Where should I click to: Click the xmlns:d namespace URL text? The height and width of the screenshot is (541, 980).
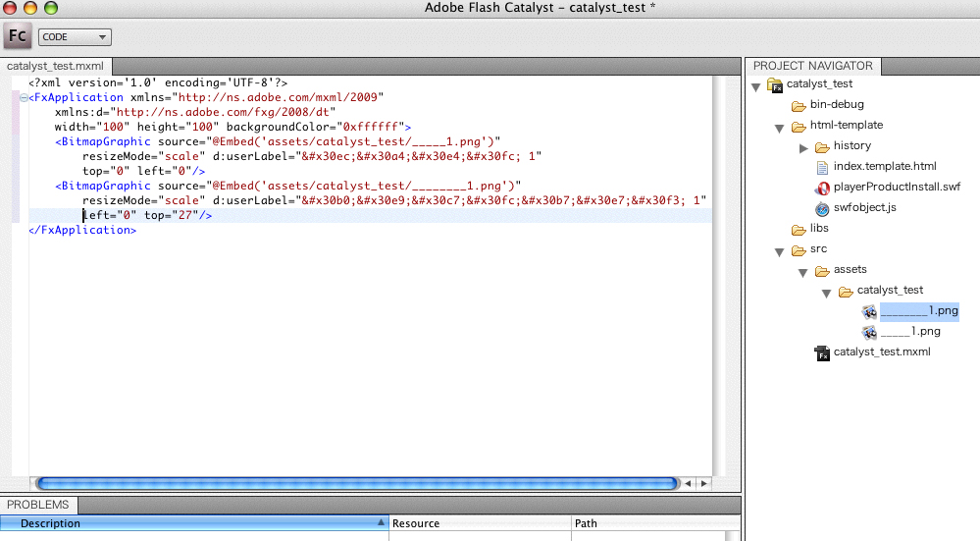pos(223,113)
